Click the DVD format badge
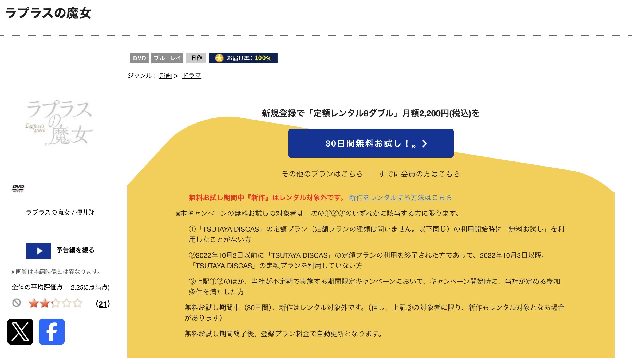This screenshot has width=632, height=364. click(x=139, y=58)
